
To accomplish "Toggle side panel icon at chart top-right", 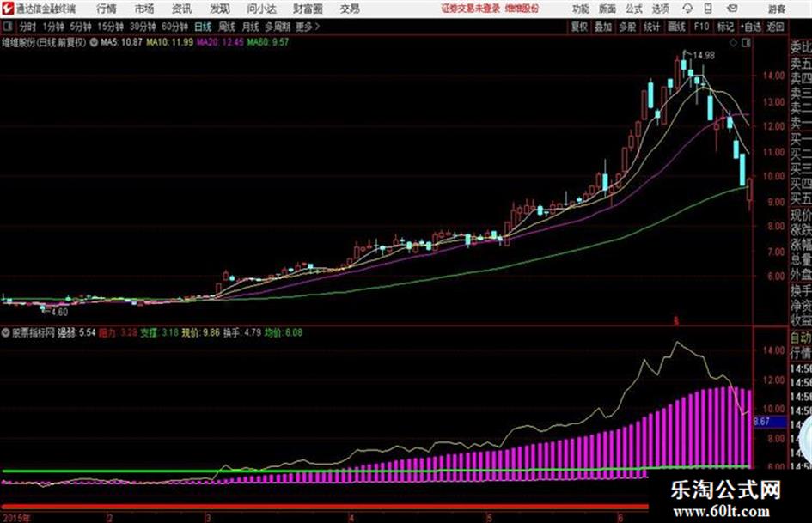I will (x=746, y=43).
